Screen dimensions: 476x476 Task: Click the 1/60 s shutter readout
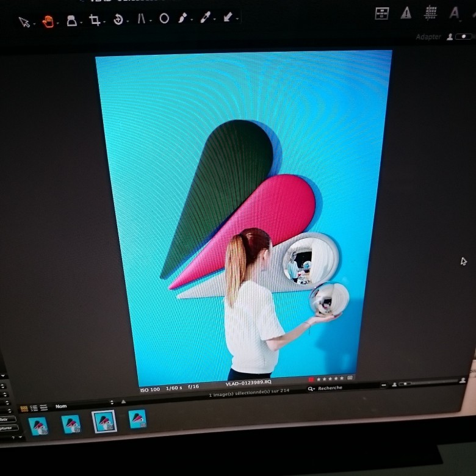[174, 388]
